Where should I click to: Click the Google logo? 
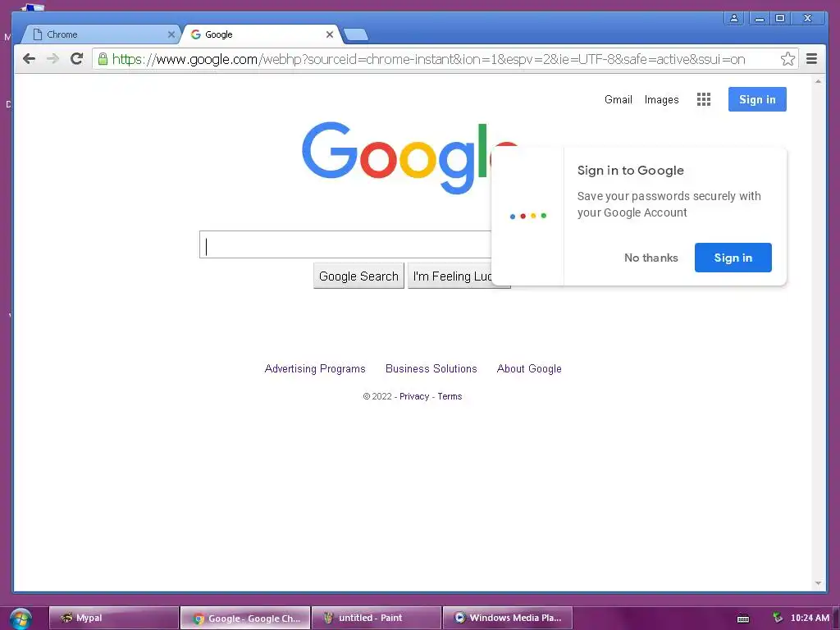396,157
